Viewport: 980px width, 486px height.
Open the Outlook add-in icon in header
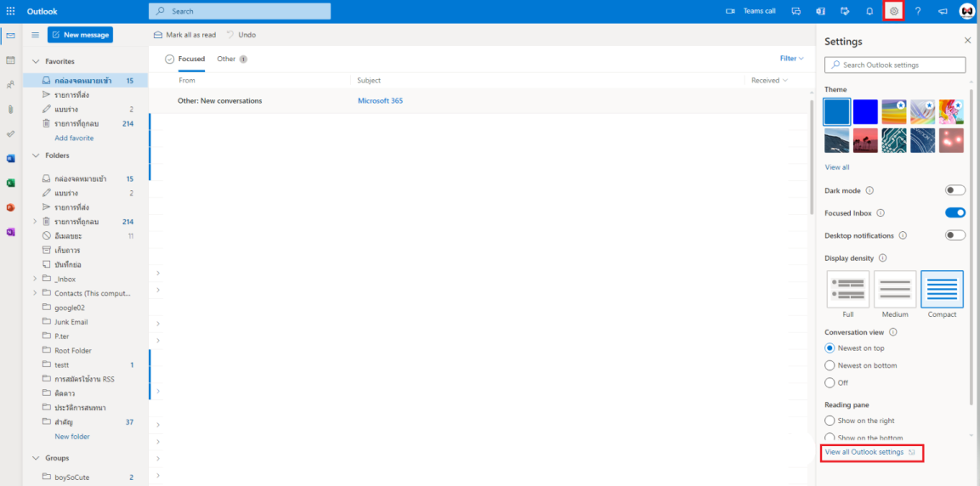point(820,11)
